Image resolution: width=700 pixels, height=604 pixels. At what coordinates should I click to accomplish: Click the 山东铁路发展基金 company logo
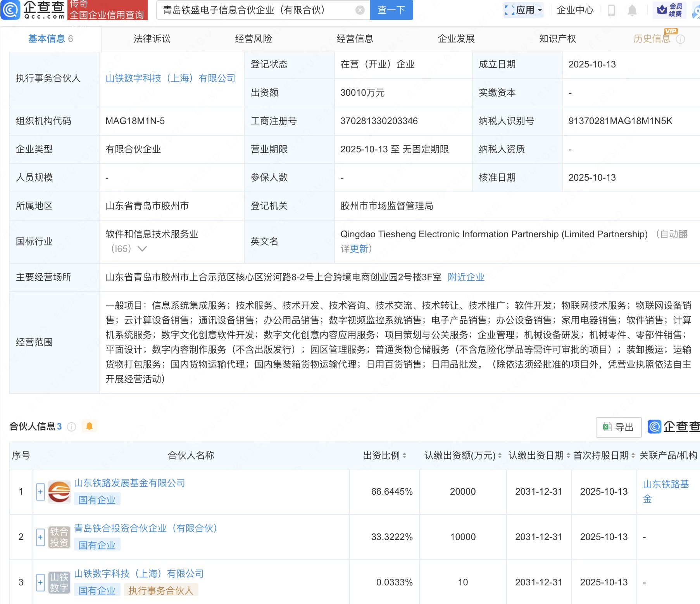pos(59,492)
